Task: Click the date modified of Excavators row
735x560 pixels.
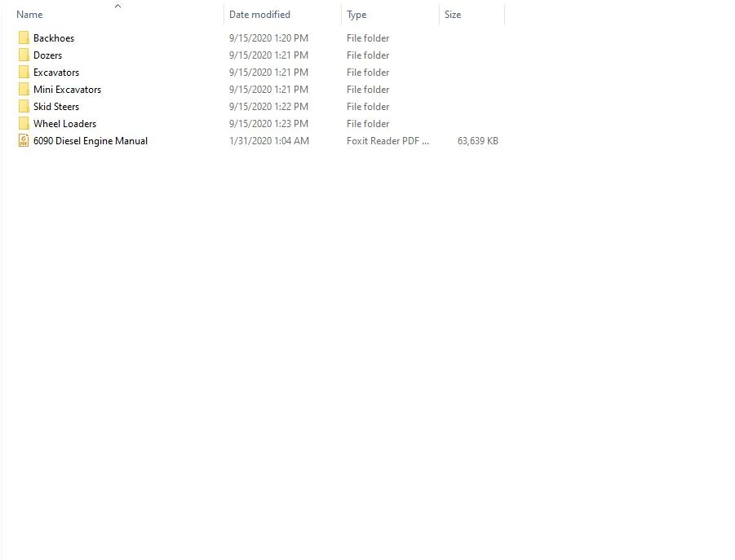Action: coord(268,73)
